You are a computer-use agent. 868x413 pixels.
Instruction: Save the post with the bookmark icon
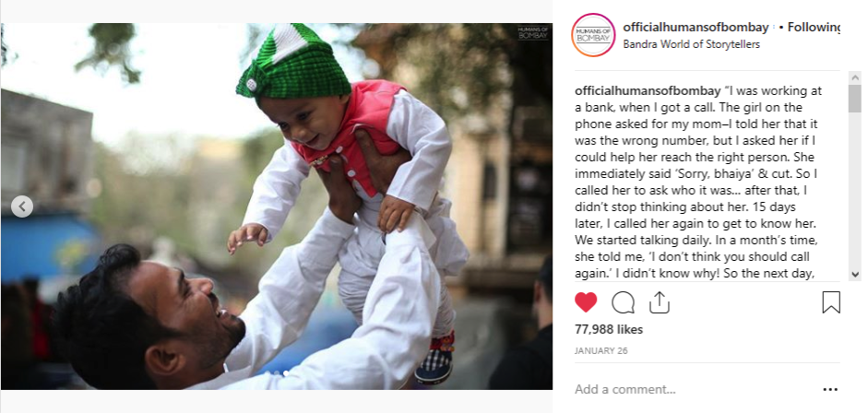click(831, 302)
